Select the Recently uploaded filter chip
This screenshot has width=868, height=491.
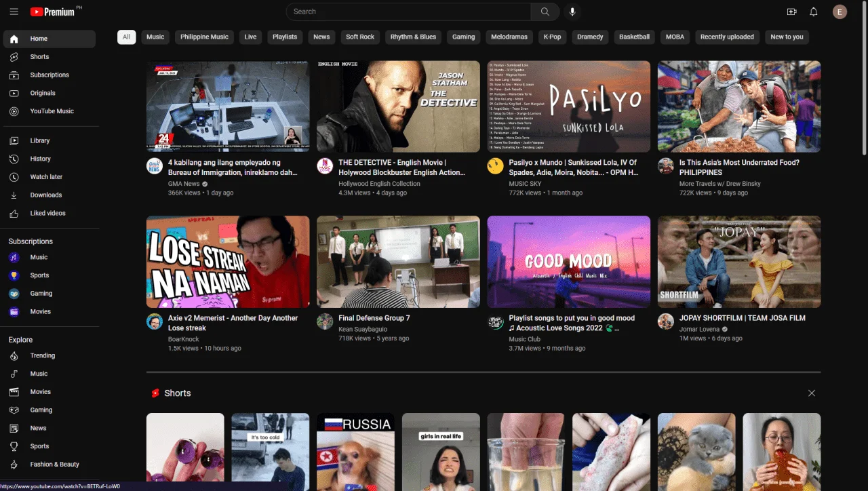click(727, 37)
